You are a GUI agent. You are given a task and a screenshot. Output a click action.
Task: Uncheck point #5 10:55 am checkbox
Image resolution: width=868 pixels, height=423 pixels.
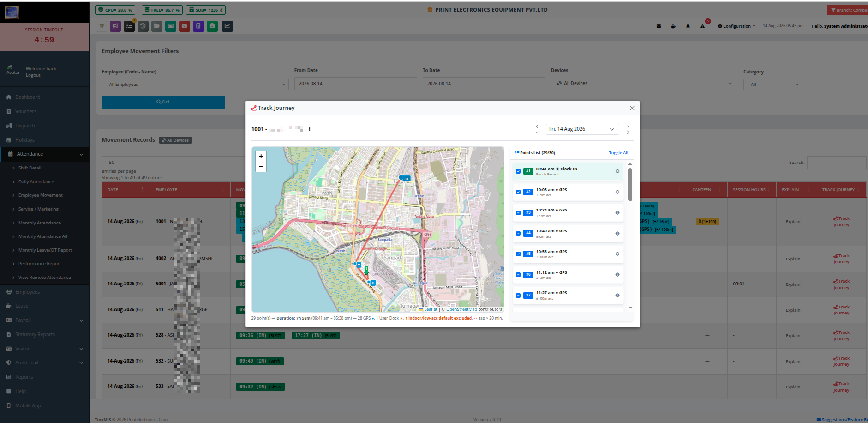pyautogui.click(x=518, y=254)
